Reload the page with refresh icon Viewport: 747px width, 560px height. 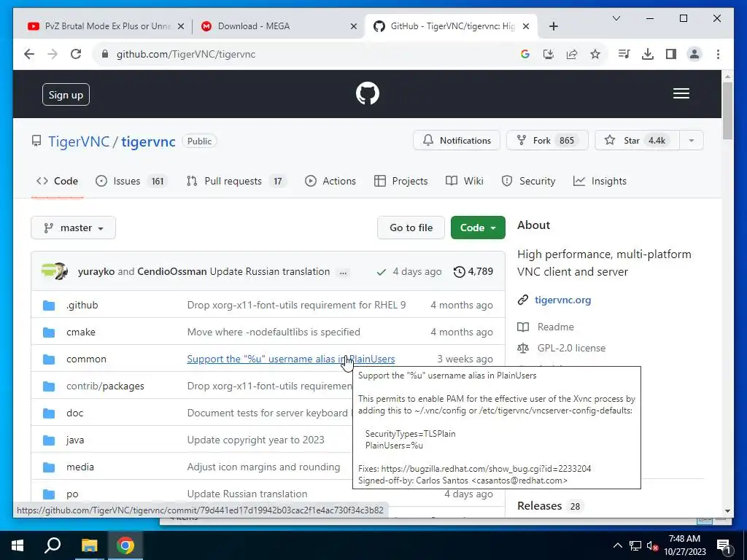76,54
